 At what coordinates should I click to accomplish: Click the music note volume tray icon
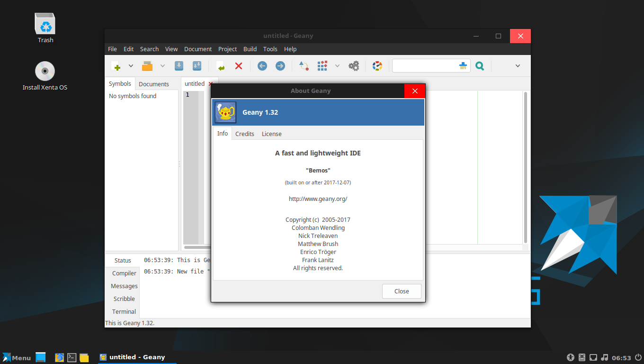tap(605, 357)
